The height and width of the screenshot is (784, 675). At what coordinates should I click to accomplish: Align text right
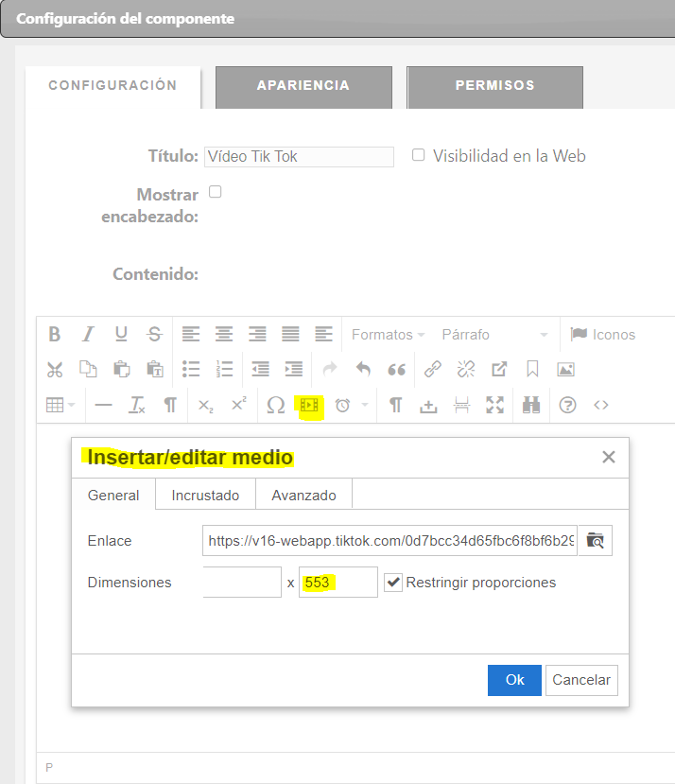(257, 334)
